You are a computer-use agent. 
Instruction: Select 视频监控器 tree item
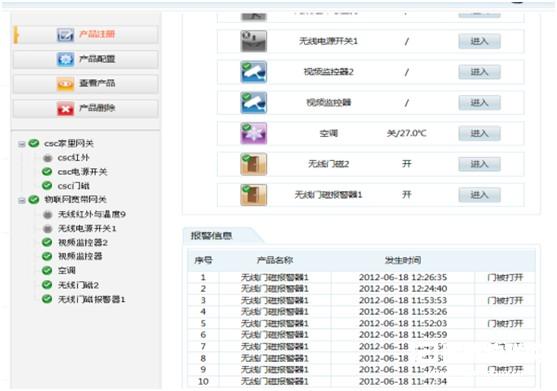(x=80, y=256)
